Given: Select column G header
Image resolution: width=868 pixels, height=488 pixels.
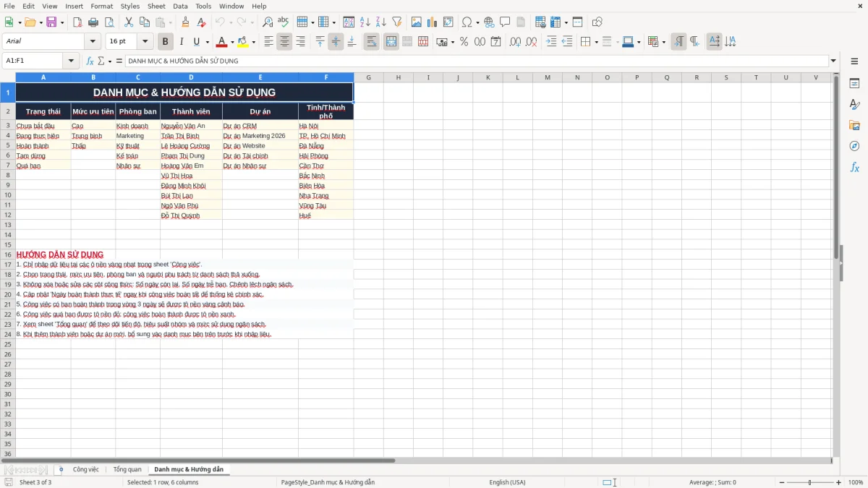Looking at the screenshot, I should coord(368,77).
